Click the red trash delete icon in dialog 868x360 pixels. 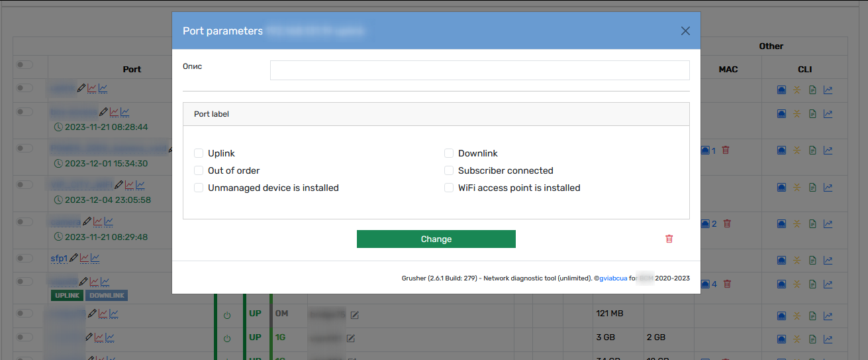[669, 239]
